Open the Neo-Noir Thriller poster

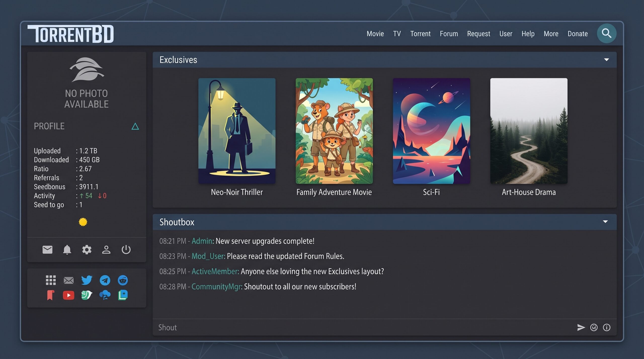(x=237, y=131)
